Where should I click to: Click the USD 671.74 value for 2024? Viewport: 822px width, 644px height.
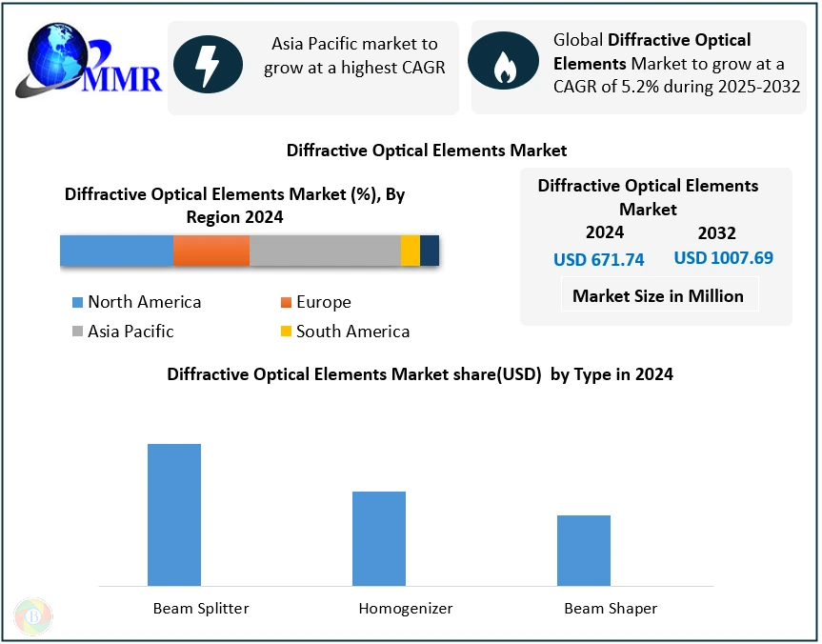599,260
